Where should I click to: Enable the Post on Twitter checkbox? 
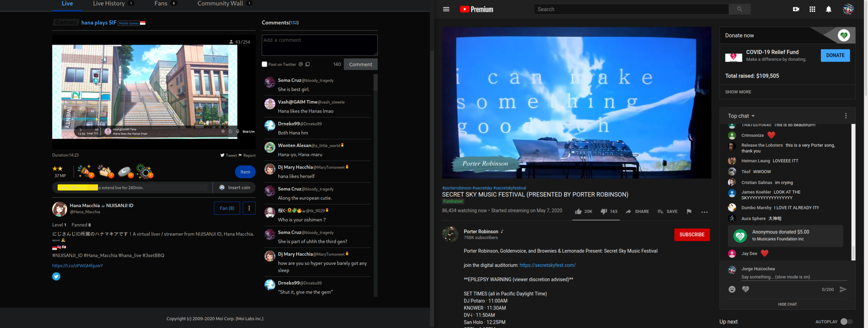264,64
